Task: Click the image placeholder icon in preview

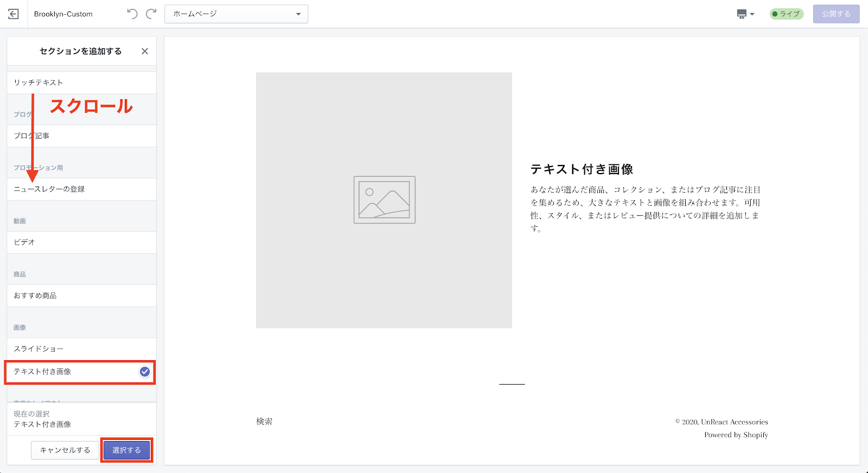Action: click(x=384, y=200)
